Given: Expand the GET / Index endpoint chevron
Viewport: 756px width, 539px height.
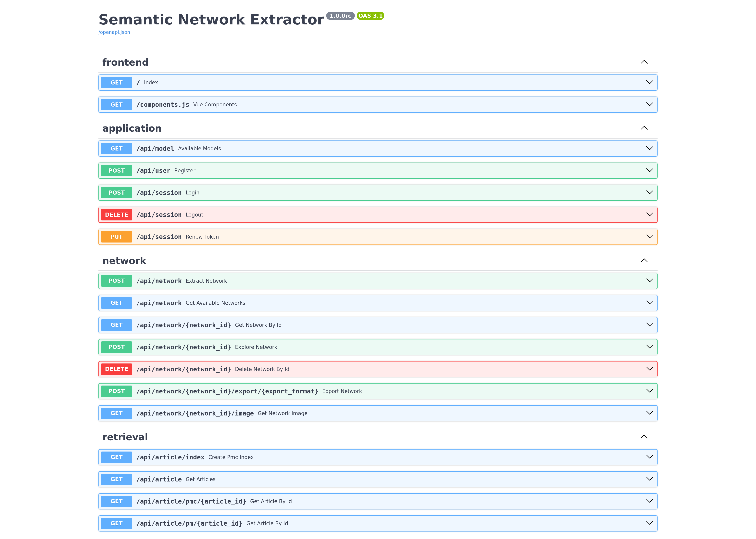Looking at the screenshot, I should pyautogui.click(x=649, y=82).
